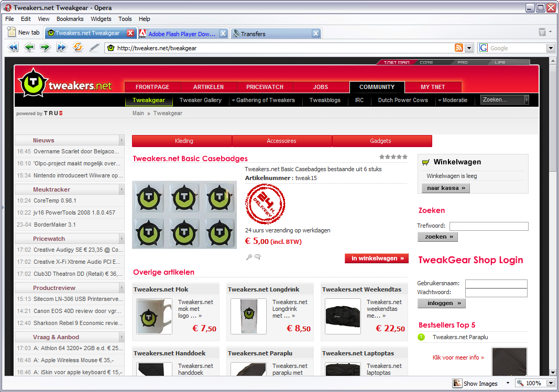Image resolution: width=559 pixels, height=392 pixels.
Task: Click the Weekendtas product thumbnail
Action: (x=343, y=316)
